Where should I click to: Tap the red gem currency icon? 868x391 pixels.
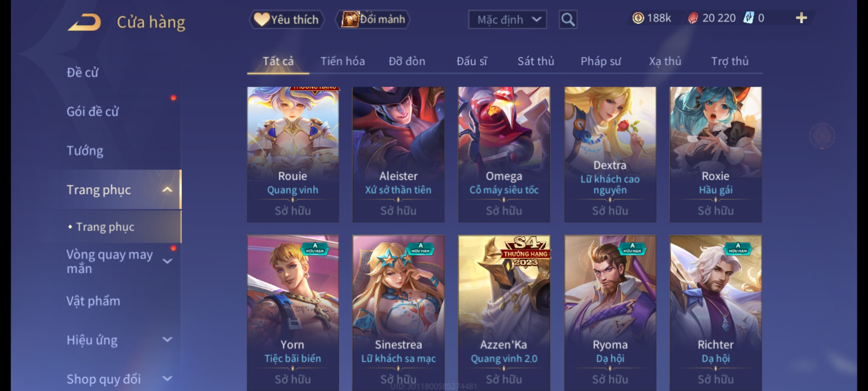pyautogui.click(x=693, y=18)
